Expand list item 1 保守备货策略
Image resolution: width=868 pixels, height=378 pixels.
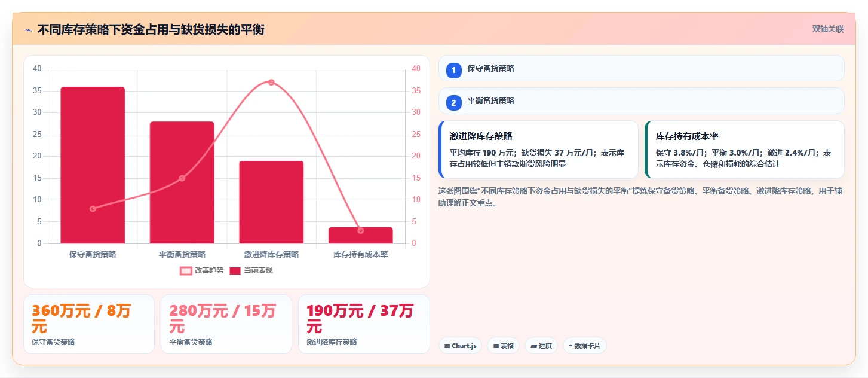click(641, 68)
